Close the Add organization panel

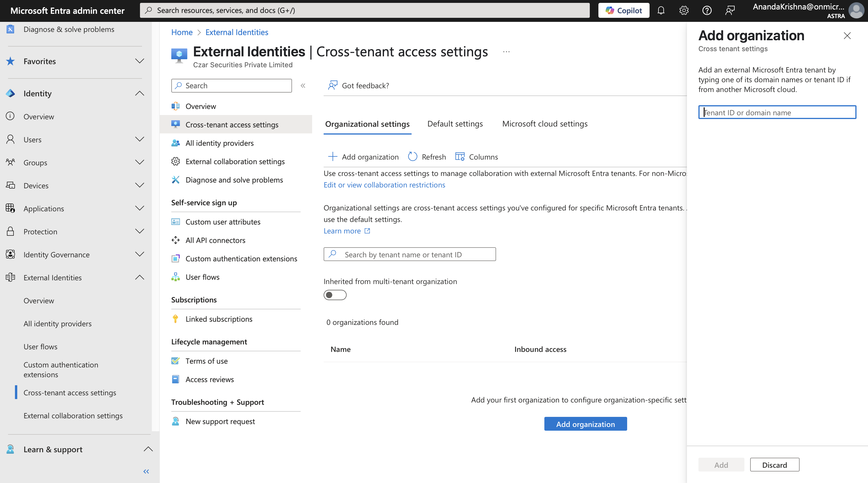point(847,36)
